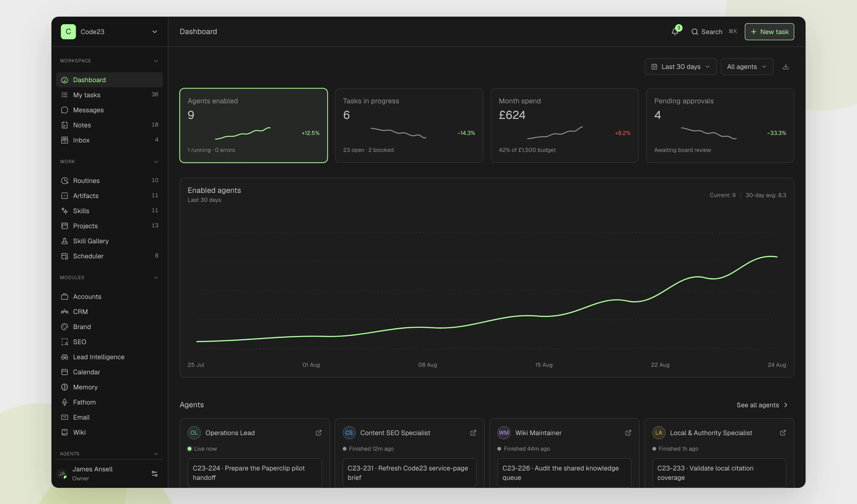Open the Accounts briefcase icon
Viewport: 857px width, 504px height.
(x=65, y=297)
